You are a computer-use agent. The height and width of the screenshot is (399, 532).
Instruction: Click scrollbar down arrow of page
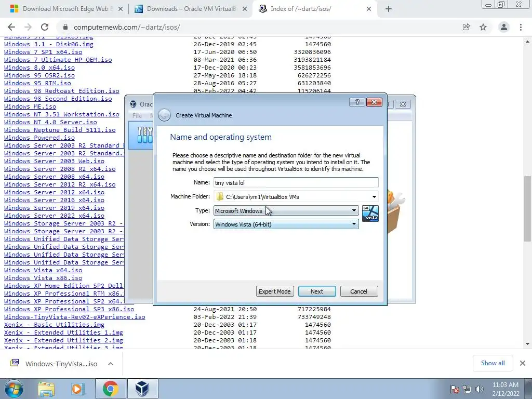point(527,344)
